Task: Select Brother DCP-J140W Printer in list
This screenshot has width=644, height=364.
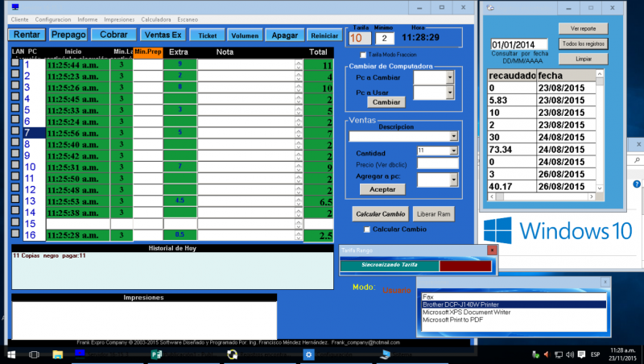Action: (x=514, y=304)
